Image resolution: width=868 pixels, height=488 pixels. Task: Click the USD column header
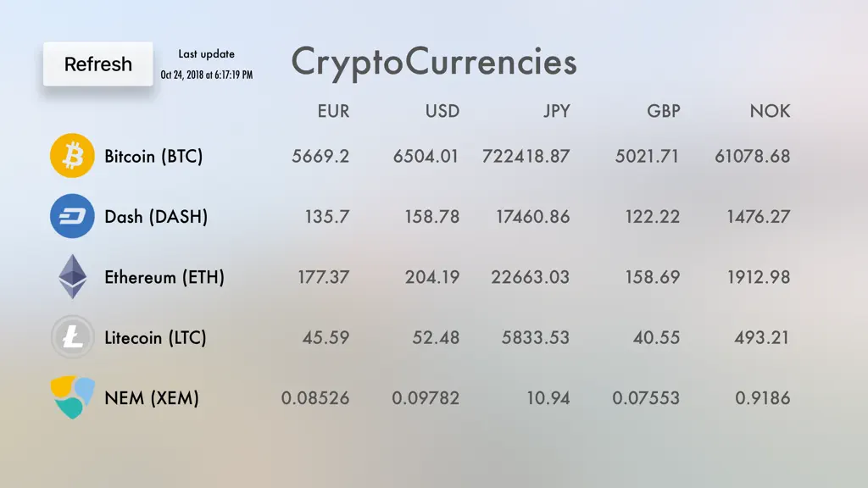tap(442, 111)
